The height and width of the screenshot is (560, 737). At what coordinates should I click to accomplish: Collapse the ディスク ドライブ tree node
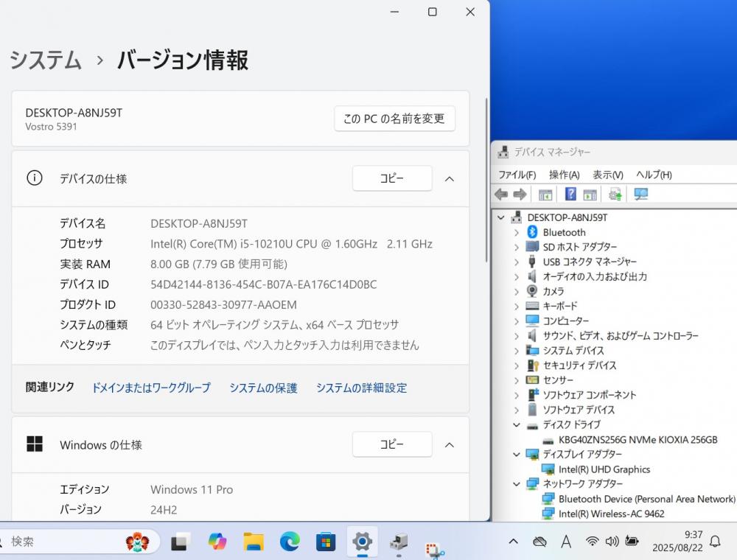click(x=517, y=424)
